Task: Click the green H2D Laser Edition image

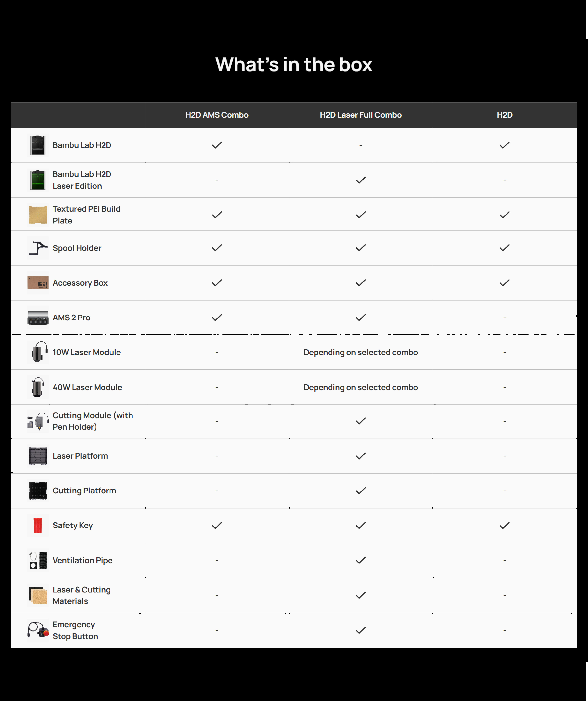Action: click(x=38, y=180)
